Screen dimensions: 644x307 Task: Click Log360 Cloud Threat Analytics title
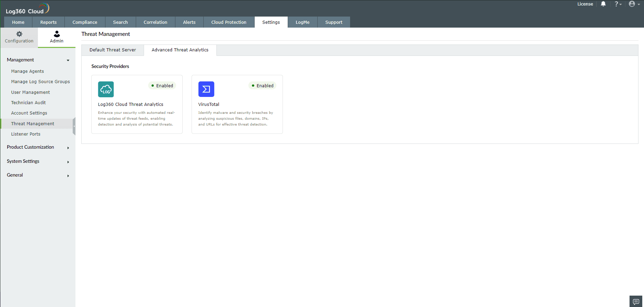[131, 105]
